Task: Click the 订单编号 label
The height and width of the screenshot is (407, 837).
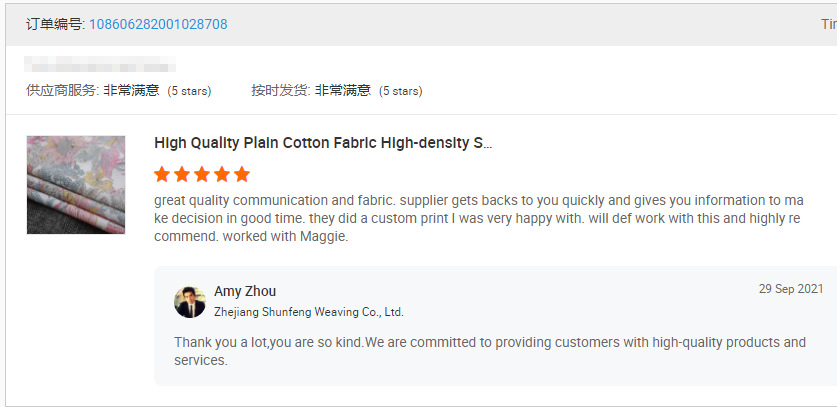Action: click(55, 24)
